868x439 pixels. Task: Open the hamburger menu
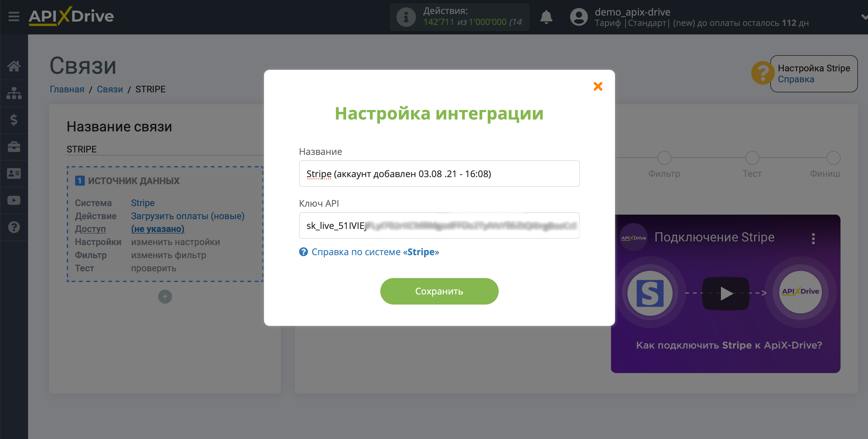click(x=14, y=16)
